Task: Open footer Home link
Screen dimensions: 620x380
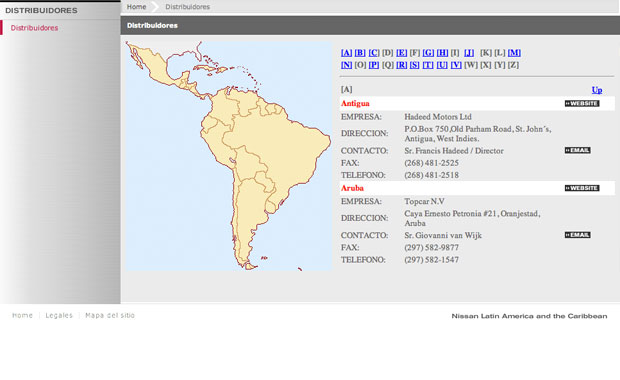Action: (22, 316)
